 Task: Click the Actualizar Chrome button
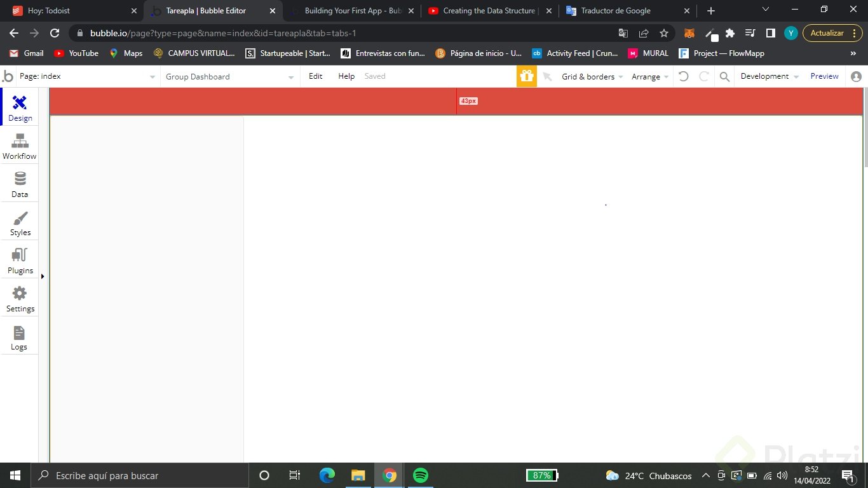point(832,33)
